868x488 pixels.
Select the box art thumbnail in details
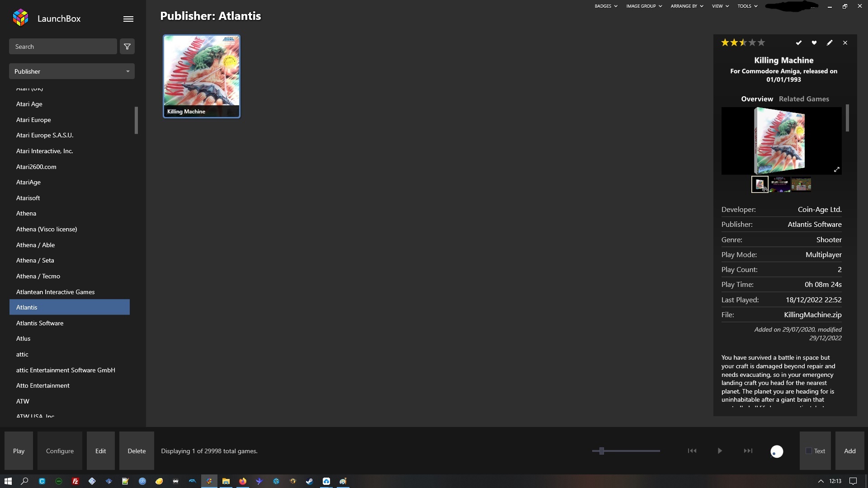759,184
